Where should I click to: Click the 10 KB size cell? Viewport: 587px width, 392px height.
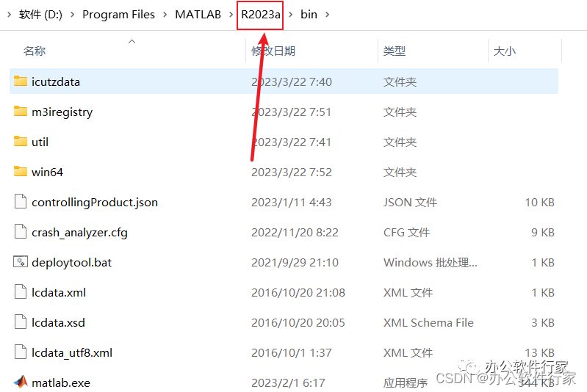(539, 202)
